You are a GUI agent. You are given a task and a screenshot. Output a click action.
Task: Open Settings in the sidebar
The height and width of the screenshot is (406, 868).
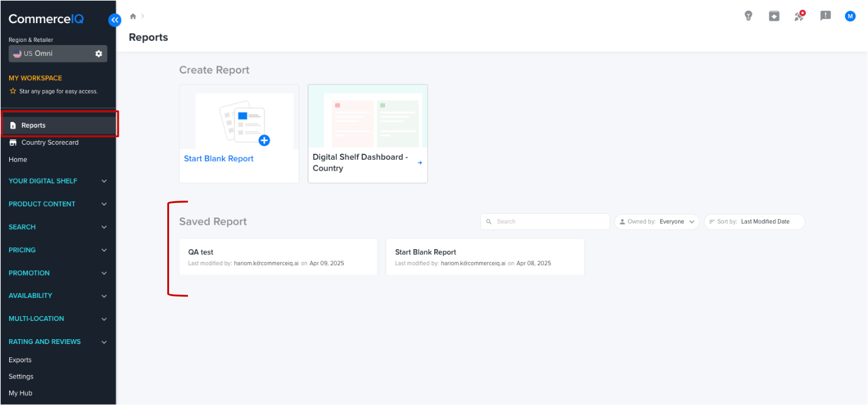coord(21,376)
